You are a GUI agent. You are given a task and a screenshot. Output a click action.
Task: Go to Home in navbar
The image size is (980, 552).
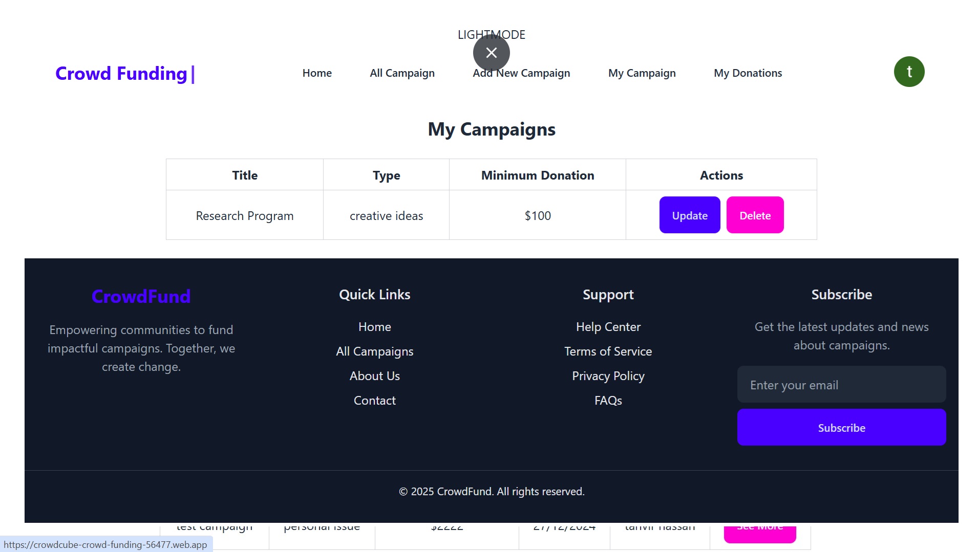point(317,73)
